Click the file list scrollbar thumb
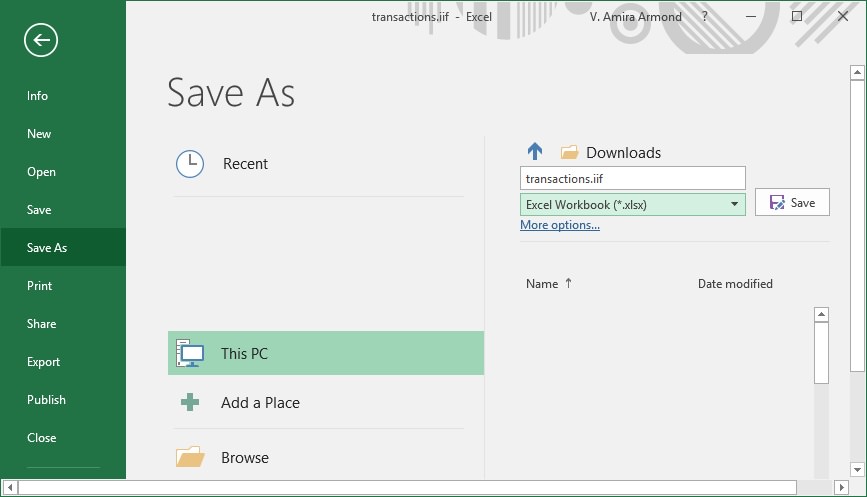This screenshot has width=867, height=497. coord(822,353)
